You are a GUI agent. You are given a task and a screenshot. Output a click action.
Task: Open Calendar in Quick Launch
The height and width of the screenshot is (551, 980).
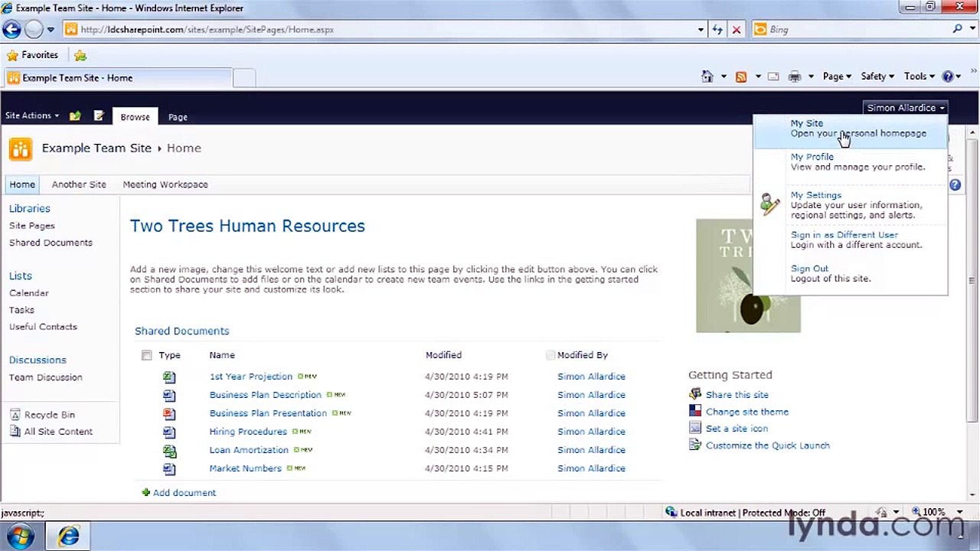pos(29,293)
